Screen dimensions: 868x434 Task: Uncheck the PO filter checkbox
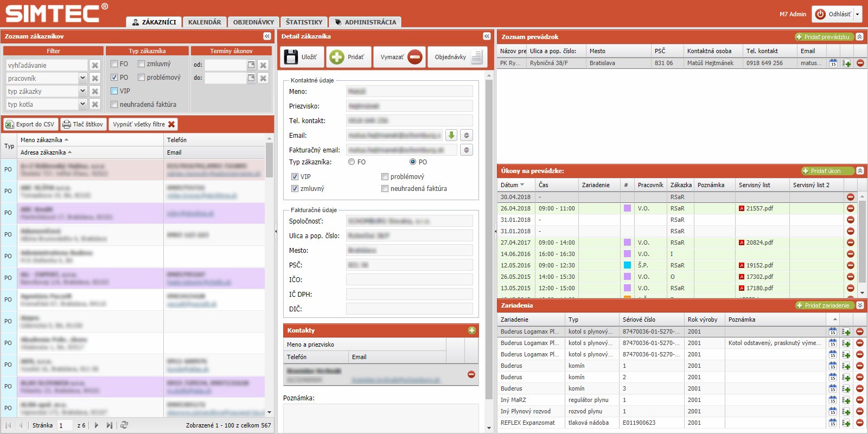pyautogui.click(x=114, y=78)
